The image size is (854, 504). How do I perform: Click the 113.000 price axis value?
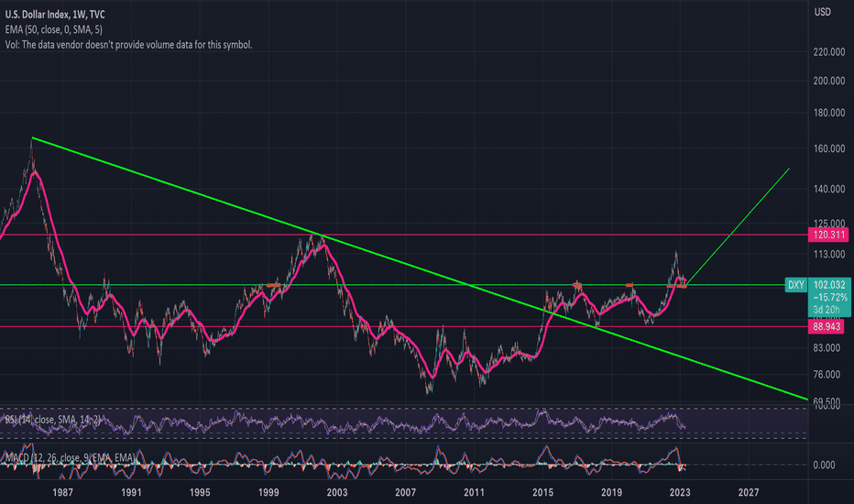pos(829,254)
